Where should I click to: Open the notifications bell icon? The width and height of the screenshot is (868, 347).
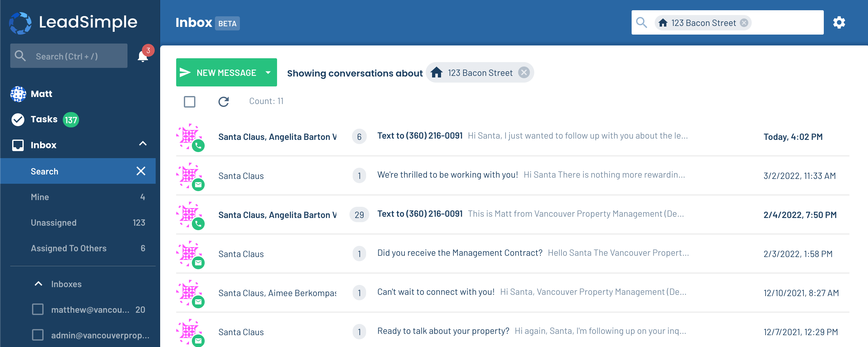point(143,56)
